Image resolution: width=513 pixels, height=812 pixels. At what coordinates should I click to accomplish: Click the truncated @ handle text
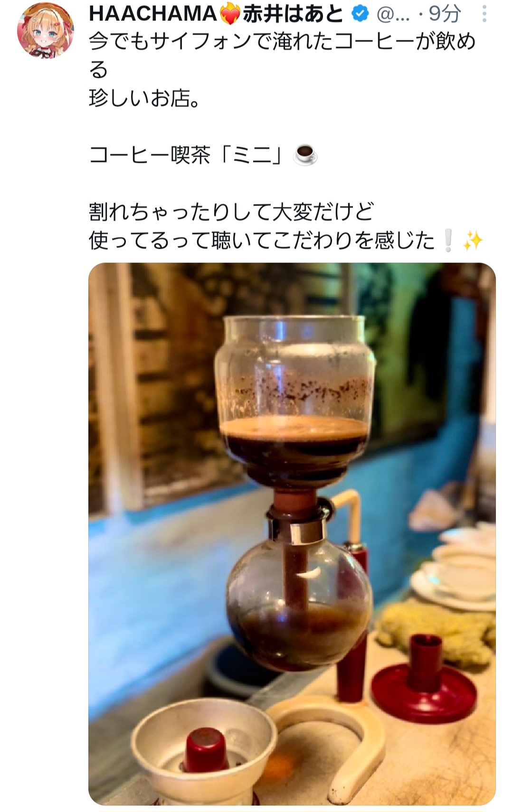pos(393,15)
